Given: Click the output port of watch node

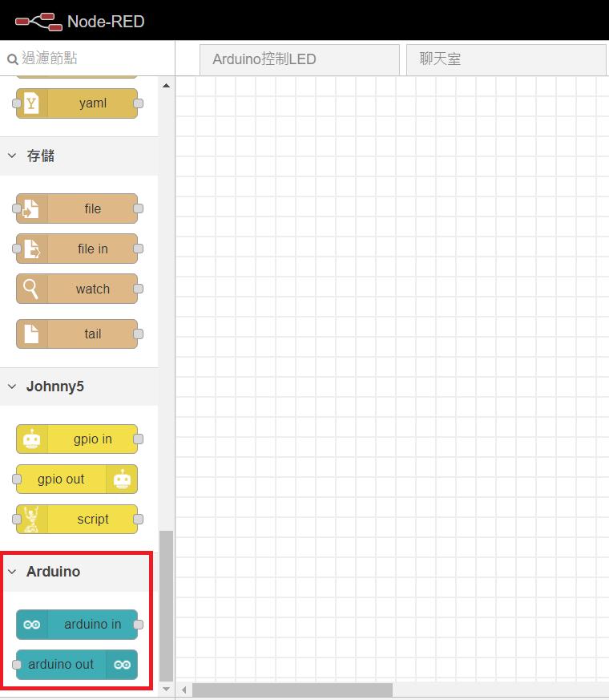Looking at the screenshot, I should pyautogui.click(x=139, y=289).
